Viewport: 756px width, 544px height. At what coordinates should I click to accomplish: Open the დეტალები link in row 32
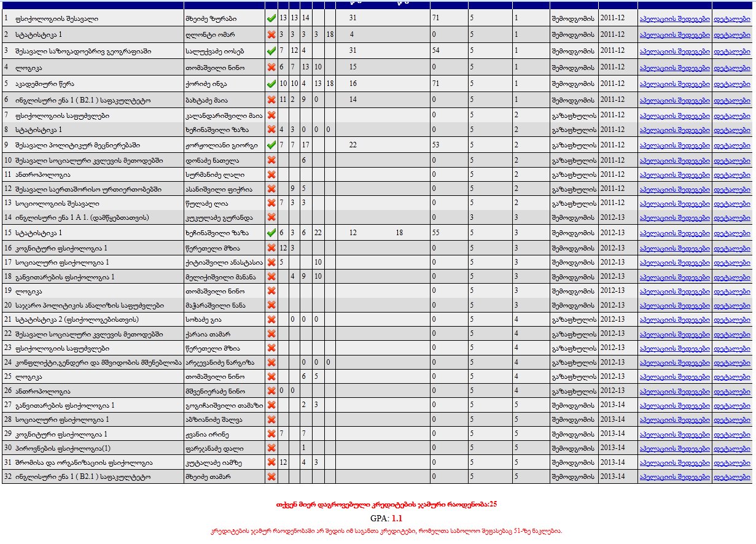tap(731, 478)
